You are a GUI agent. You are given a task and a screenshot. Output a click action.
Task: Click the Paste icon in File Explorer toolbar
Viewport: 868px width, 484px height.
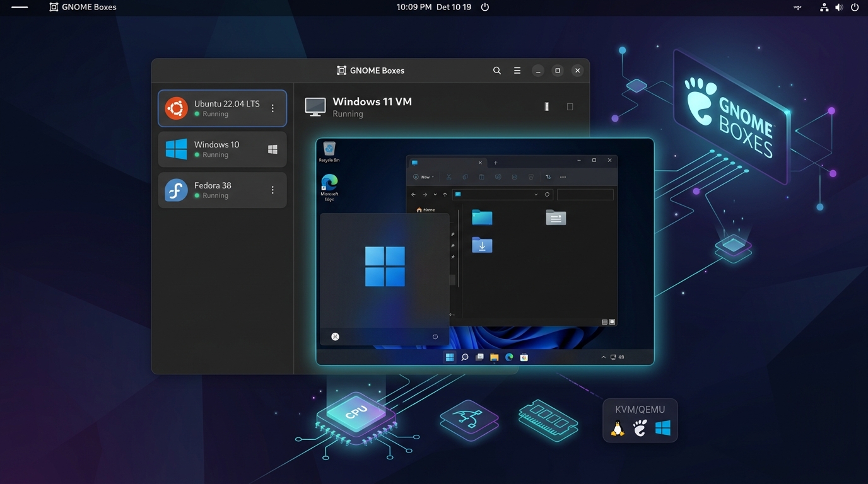click(481, 177)
